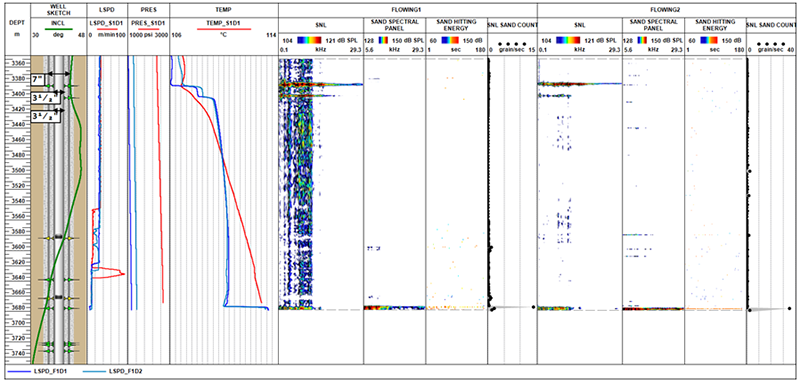Image resolution: width=800 pixels, height=383 pixels.
Task: Click the 3360 depth label
Action: 17,63
